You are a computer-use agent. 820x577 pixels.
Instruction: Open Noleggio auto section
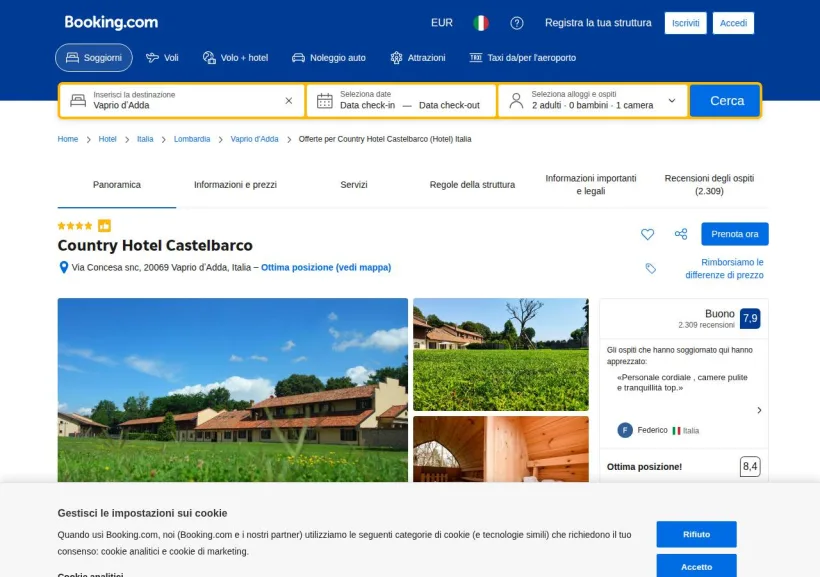coord(328,58)
